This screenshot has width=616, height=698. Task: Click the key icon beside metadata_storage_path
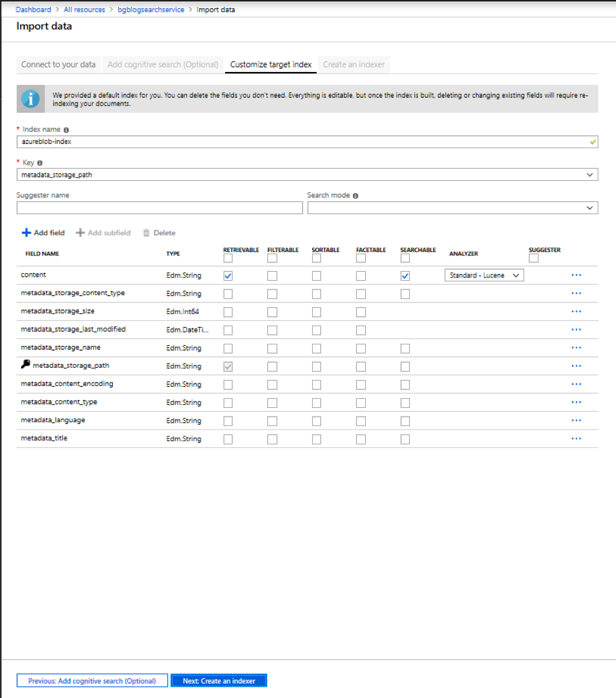(x=24, y=366)
